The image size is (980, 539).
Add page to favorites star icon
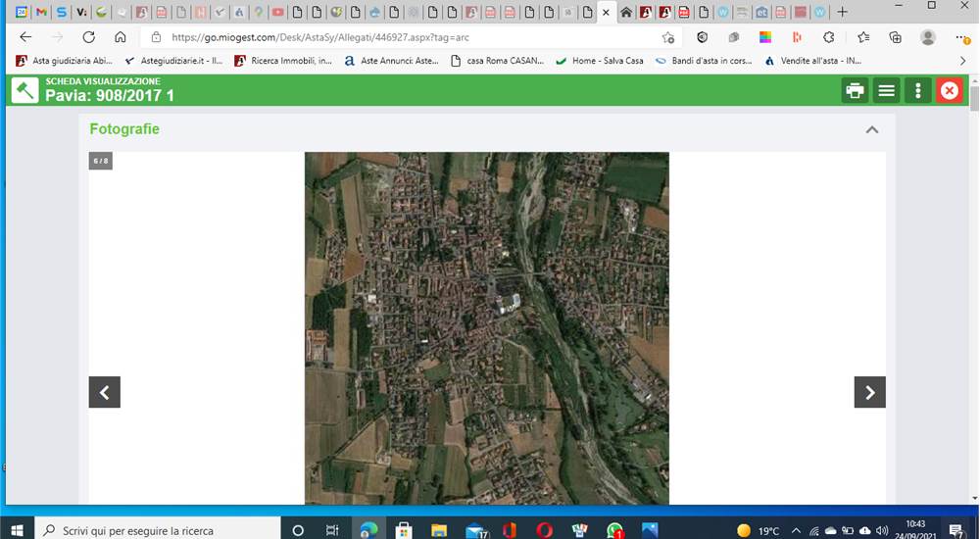click(x=667, y=37)
